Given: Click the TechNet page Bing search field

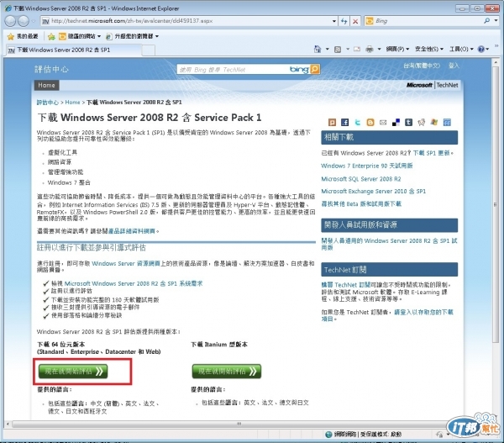Looking at the screenshot, I should point(234,70).
